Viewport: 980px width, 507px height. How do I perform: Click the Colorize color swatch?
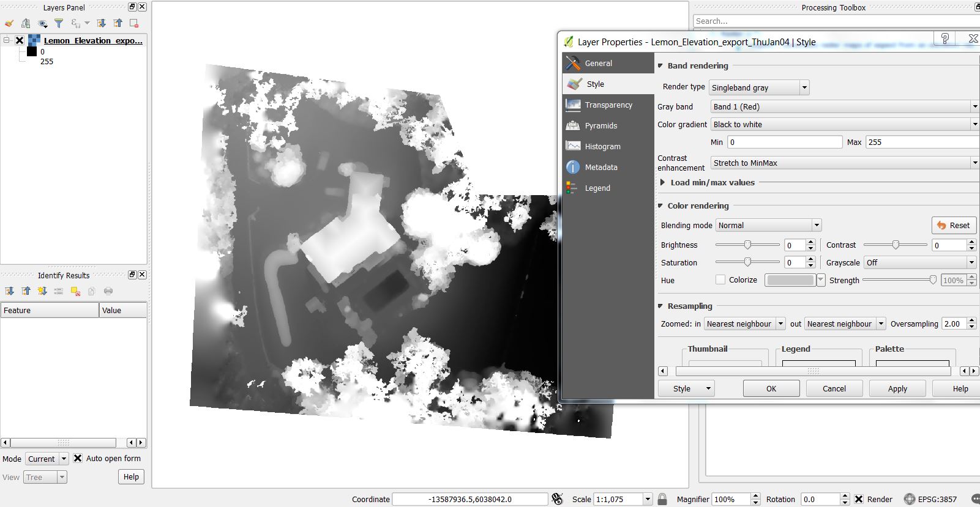(x=790, y=280)
